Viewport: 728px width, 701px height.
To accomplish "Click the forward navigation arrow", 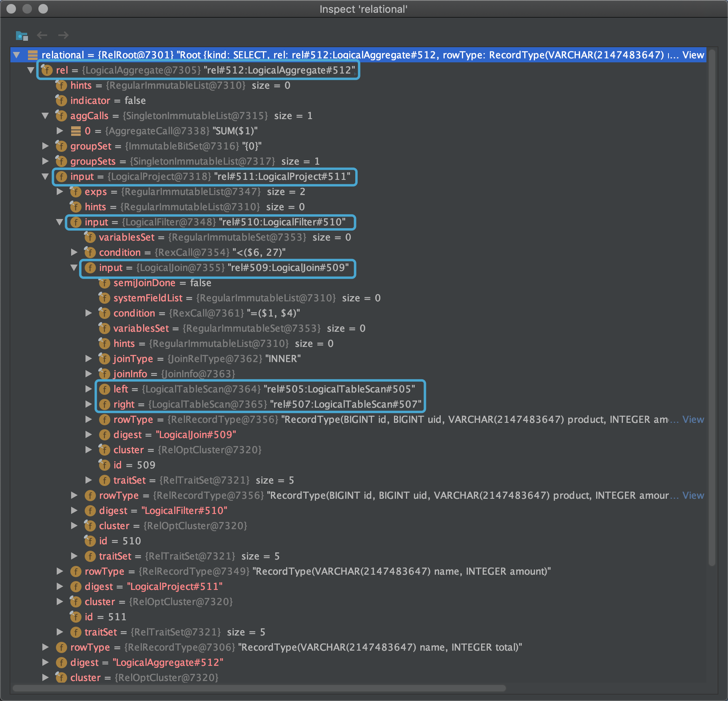I will [64, 36].
